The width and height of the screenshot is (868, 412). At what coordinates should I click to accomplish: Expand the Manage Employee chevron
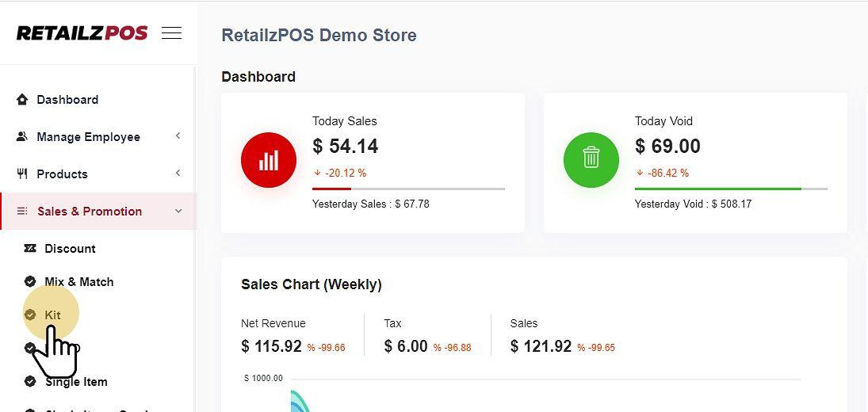178,136
